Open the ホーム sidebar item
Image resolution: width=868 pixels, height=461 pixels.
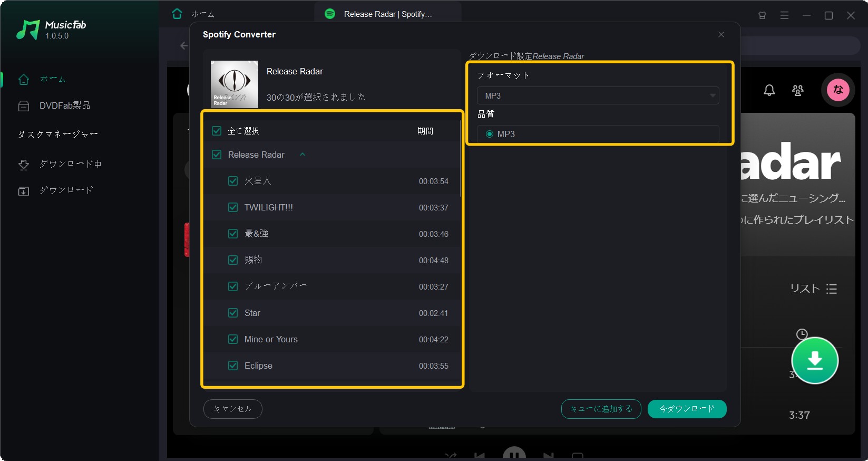tap(53, 79)
